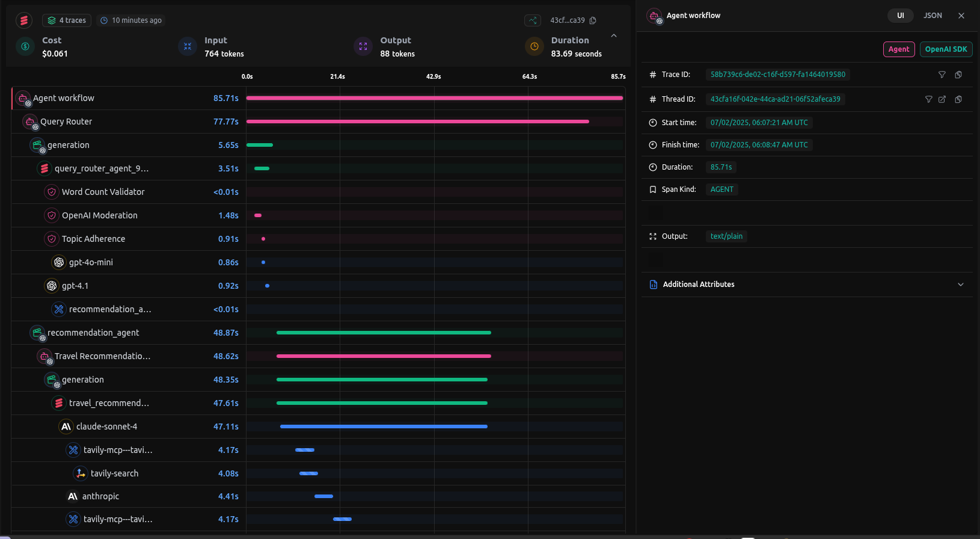Click the Agent tag button
980x539 pixels.
[899, 49]
